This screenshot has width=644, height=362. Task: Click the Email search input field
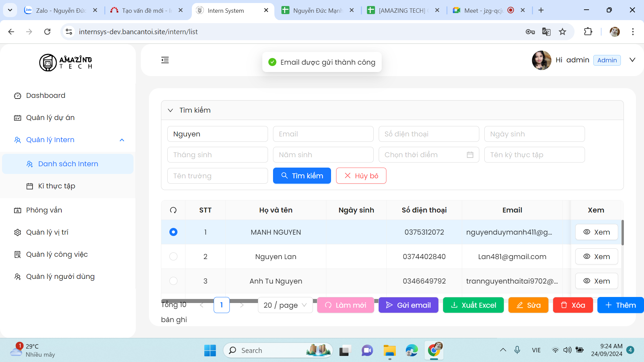[x=323, y=134]
